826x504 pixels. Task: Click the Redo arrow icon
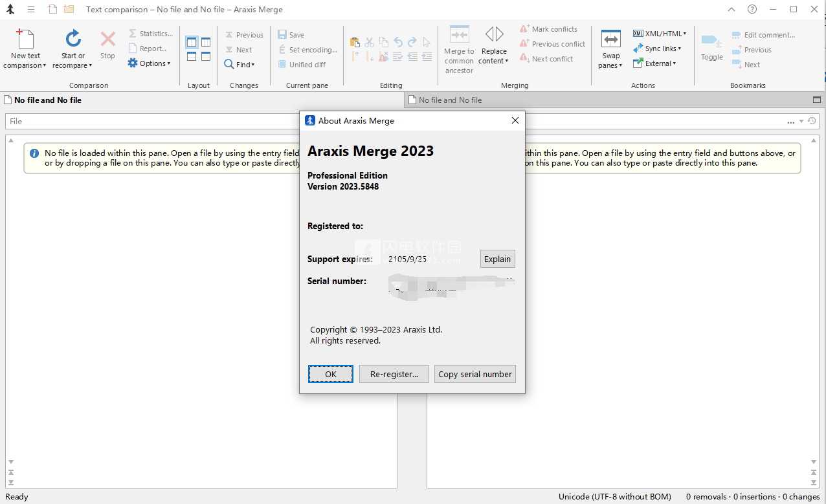coord(412,42)
